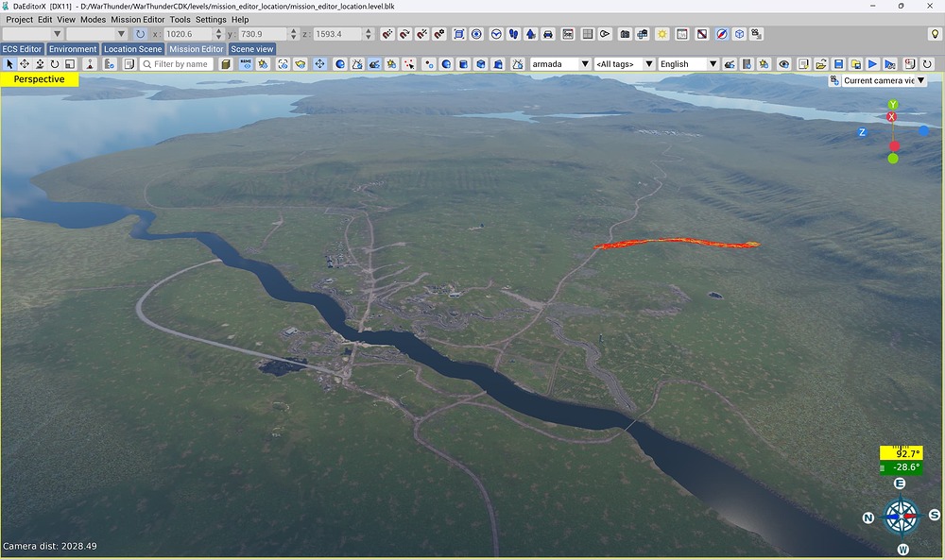Click the blue sphere zone icon
This screenshot has height=560, width=945.
[446, 64]
